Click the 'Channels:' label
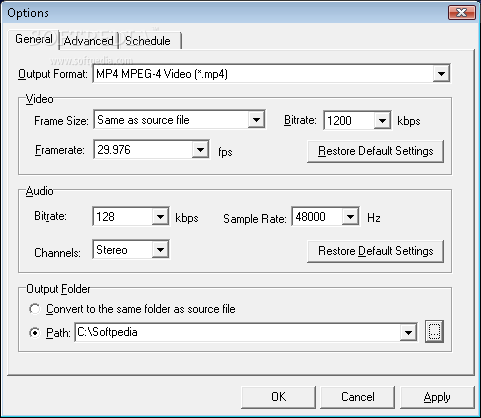This screenshot has width=481, height=418. click(x=57, y=253)
